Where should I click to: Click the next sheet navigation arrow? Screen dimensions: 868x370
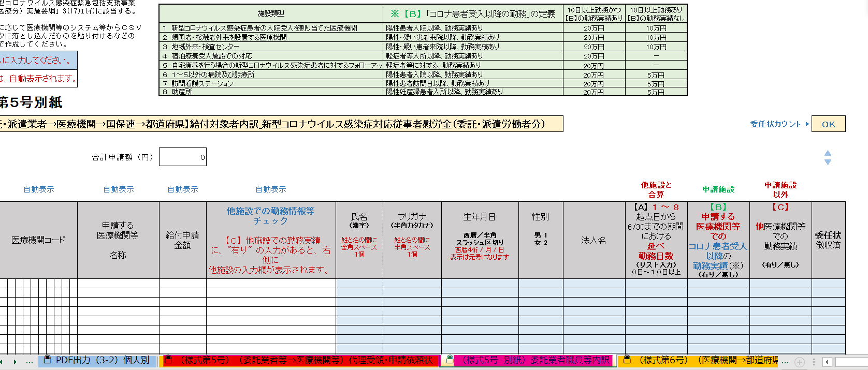(16, 361)
